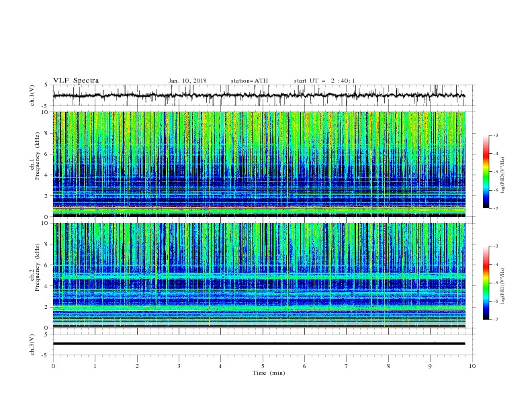This screenshot has width=532, height=411.
Task: Click the -7 label on ch.2 color bar
Action: pyautogui.click(x=495, y=320)
